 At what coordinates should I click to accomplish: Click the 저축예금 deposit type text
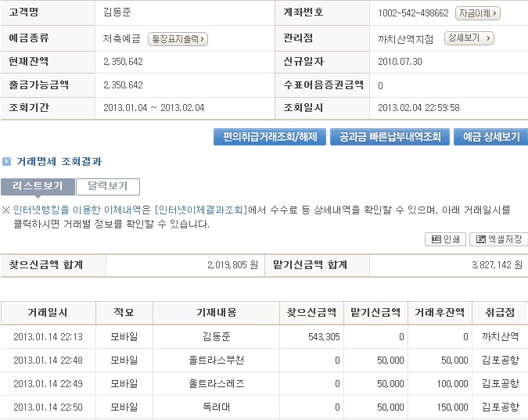tap(121, 38)
